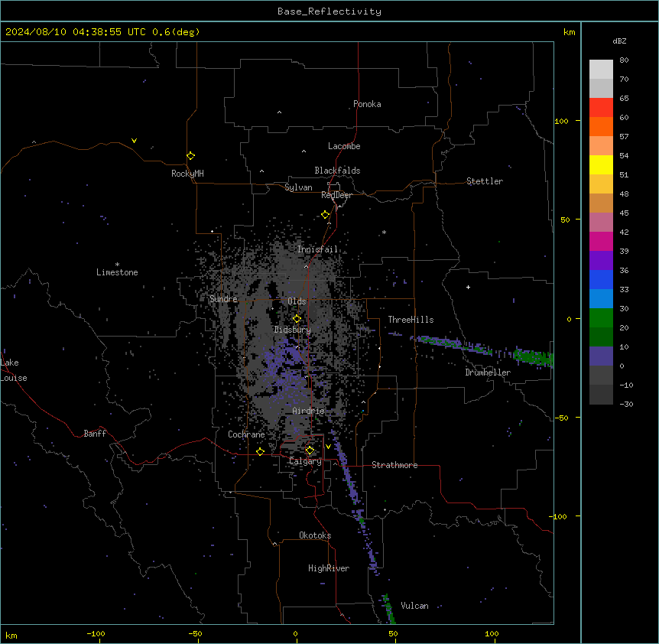Click the green 30 dBZ legend swatch
This screenshot has height=644, width=659.
tap(601, 318)
